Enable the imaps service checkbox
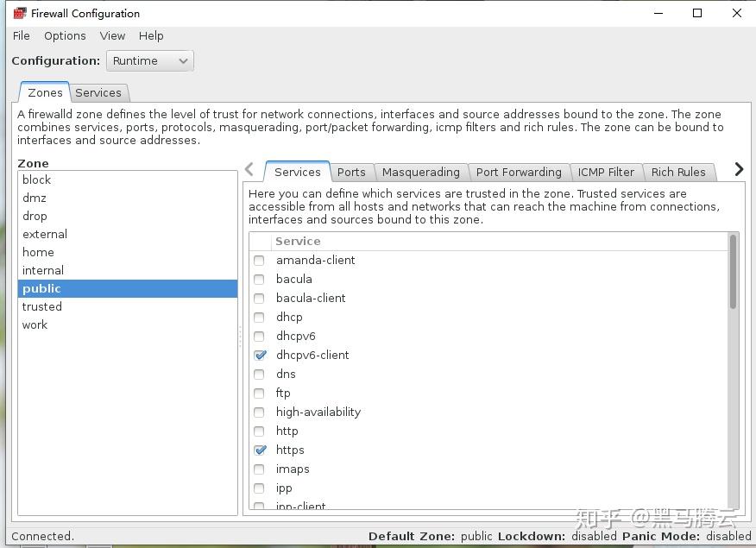756x548 pixels. (x=260, y=469)
